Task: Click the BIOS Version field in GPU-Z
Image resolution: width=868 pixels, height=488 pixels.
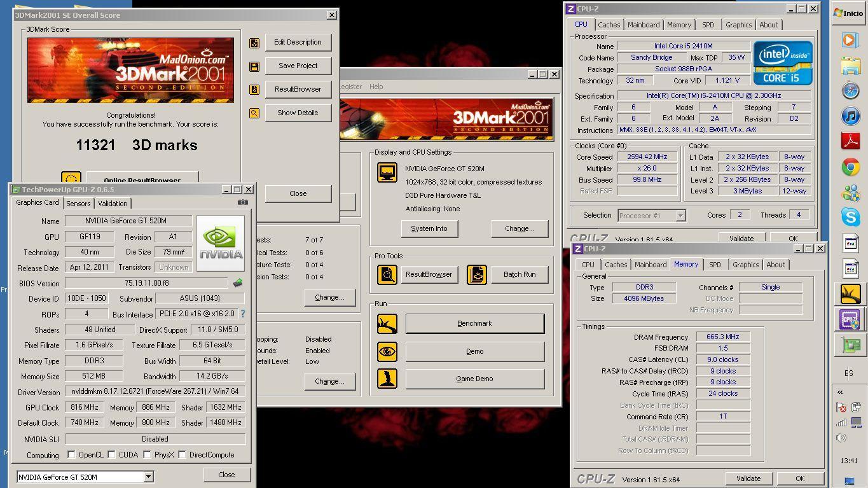Action: point(146,283)
